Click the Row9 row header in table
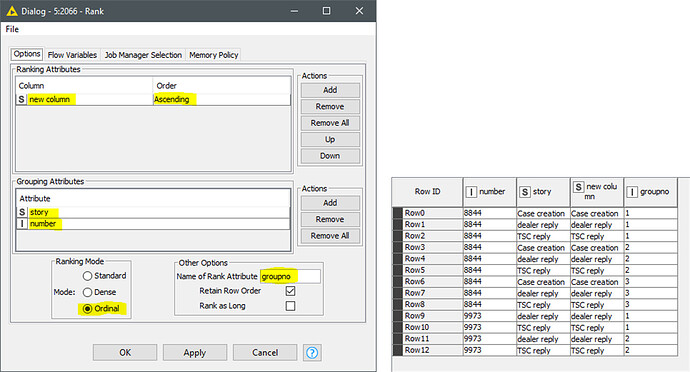Viewport: 690px width, 372px height. (x=427, y=316)
